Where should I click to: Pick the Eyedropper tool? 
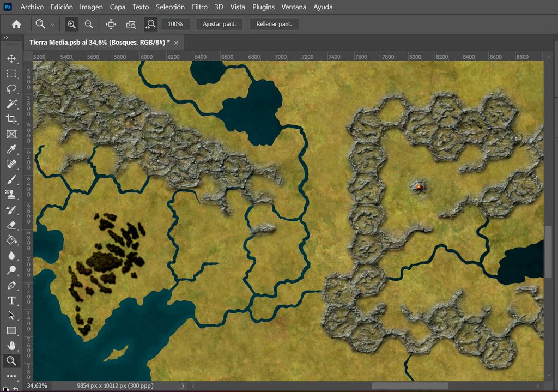coord(12,149)
